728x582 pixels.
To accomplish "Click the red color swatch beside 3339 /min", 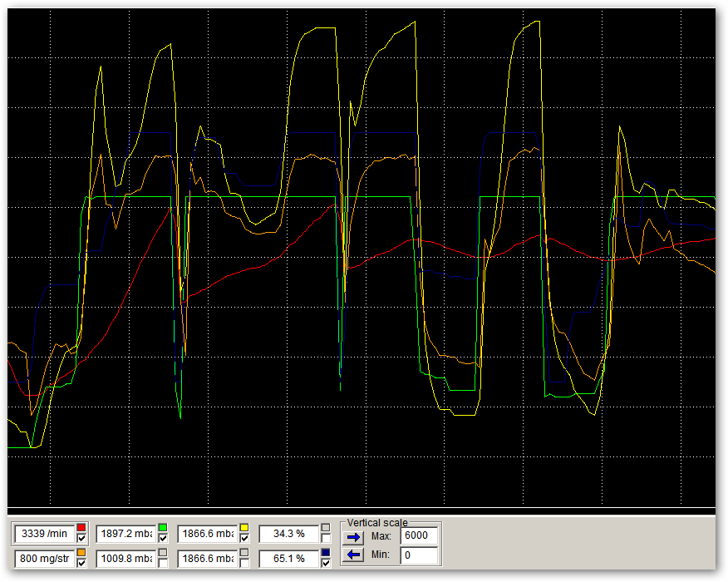I will click(x=81, y=528).
